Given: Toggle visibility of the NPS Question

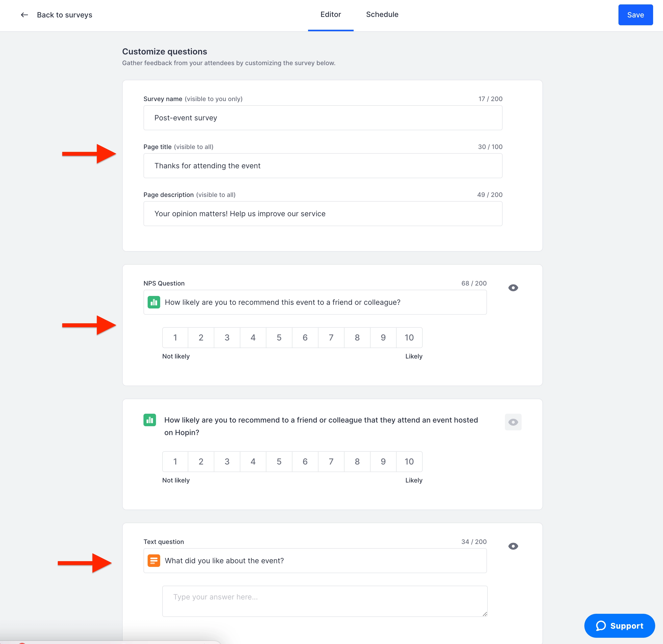Looking at the screenshot, I should coord(513,288).
